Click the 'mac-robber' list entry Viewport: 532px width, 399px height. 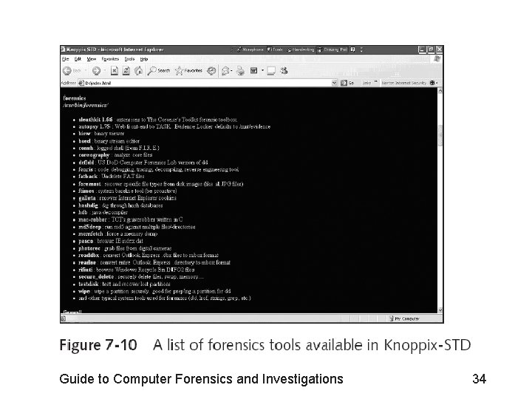[131, 219]
